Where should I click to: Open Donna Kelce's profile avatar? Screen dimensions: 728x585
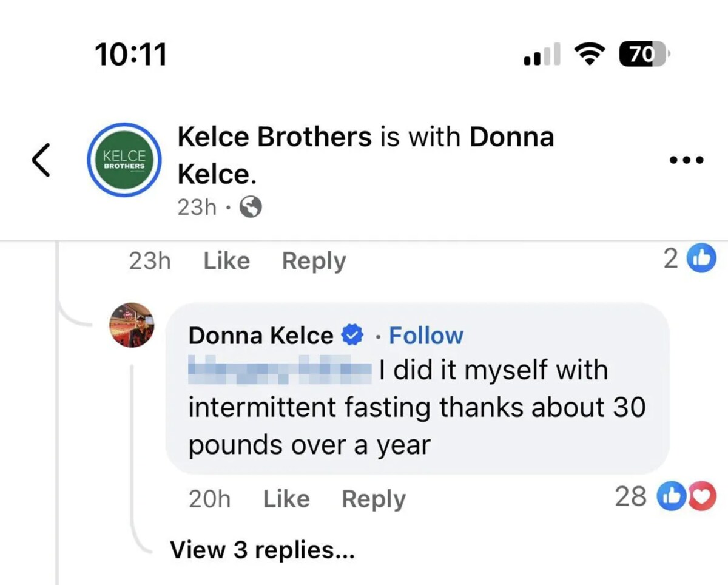coord(132,325)
